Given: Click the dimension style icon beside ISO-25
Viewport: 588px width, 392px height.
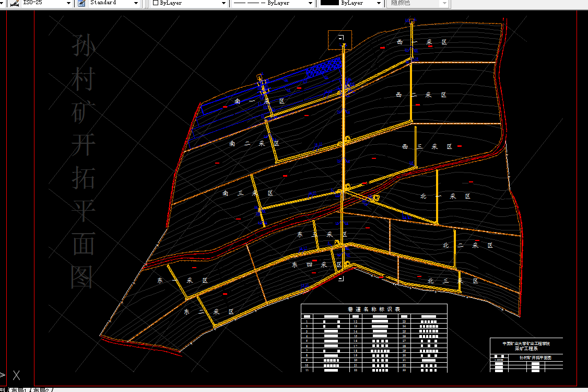Looking at the screenshot, I should click(x=15, y=3).
